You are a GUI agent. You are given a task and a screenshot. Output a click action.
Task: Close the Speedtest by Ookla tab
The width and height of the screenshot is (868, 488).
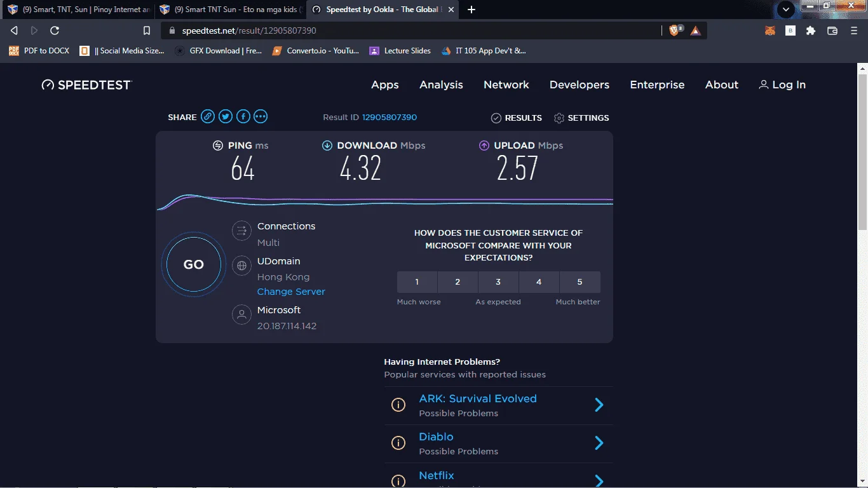[451, 10]
